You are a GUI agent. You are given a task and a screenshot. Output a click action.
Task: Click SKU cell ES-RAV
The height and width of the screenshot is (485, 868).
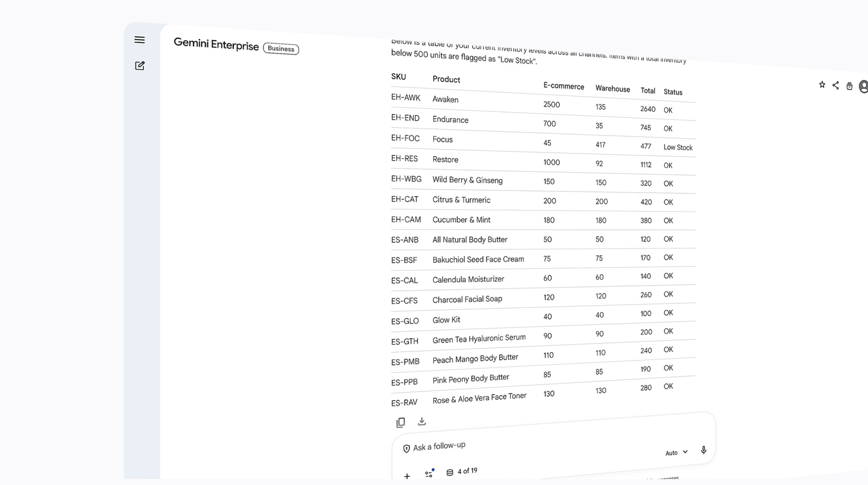click(404, 403)
